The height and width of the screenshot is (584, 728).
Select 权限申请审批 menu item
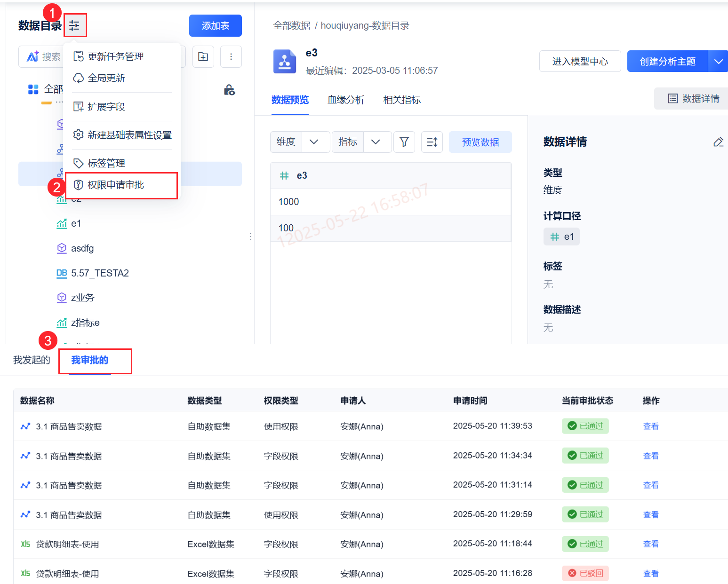[121, 185]
